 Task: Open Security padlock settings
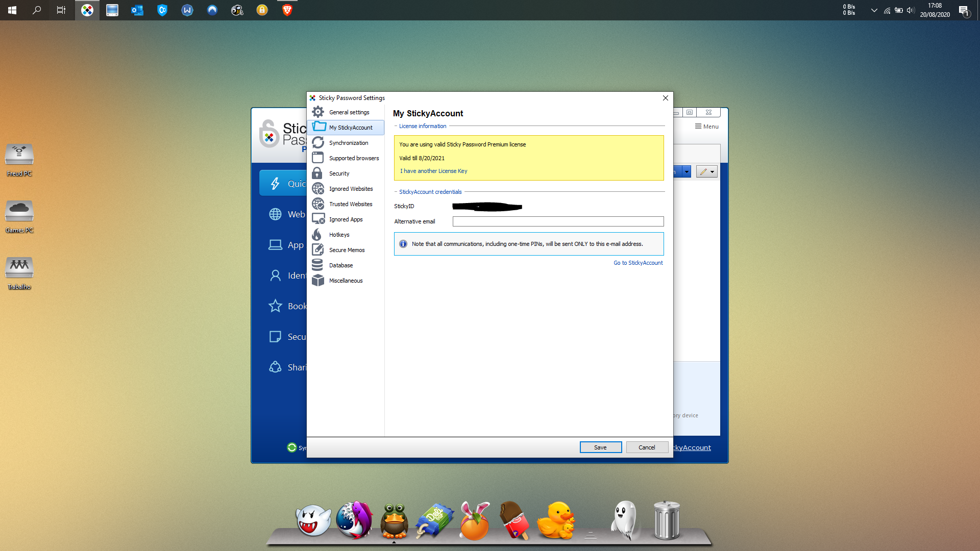point(318,173)
